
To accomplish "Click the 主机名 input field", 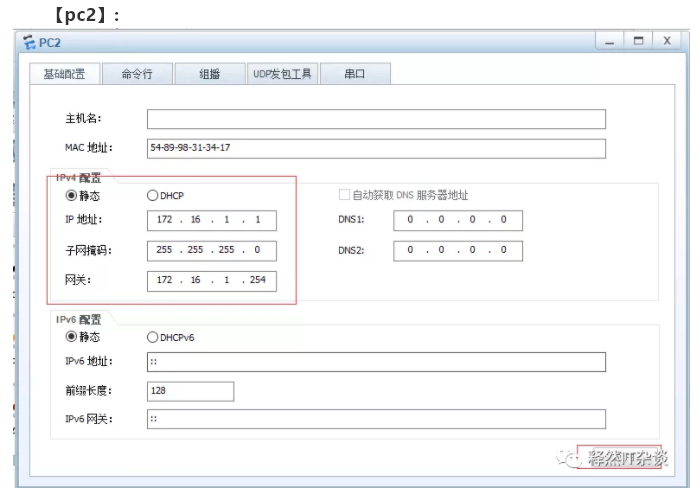I will point(376,119).
